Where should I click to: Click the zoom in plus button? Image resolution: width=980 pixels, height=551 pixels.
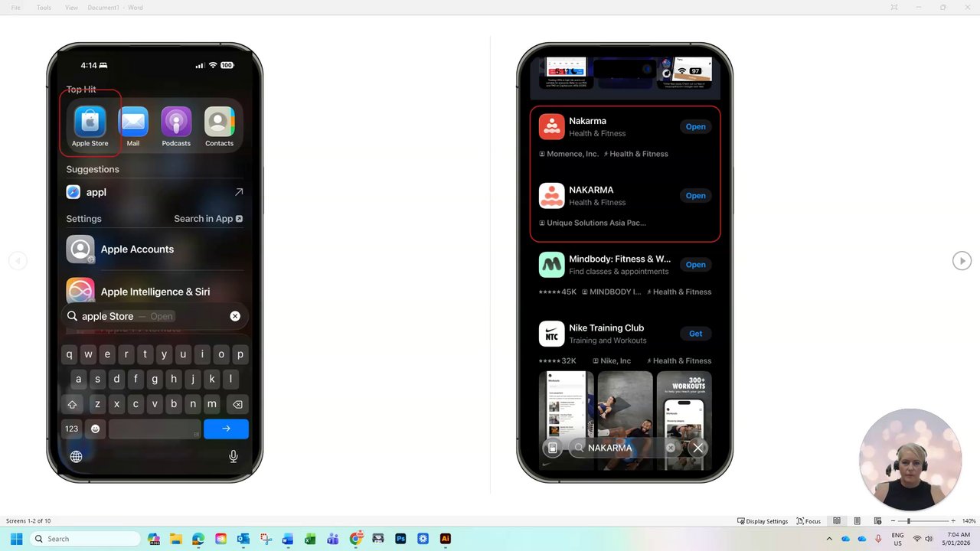(953, 521)
